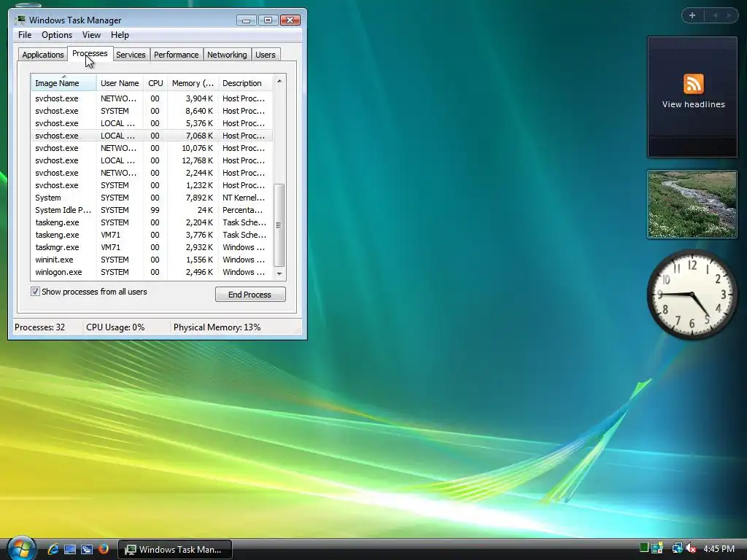Click the Show Desktop quick launch icon
This screenshot has width=747, height=560.
point(70,549)
